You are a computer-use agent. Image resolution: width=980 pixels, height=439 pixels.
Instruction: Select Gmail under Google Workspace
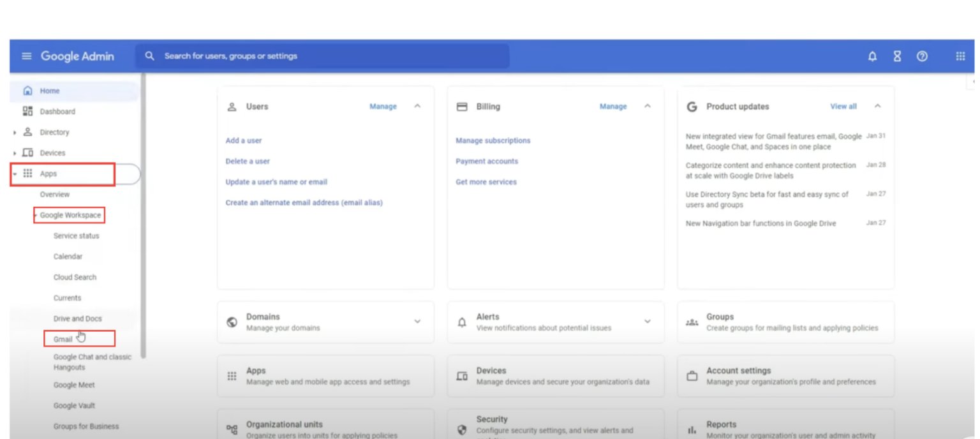pyautogui.click(x=64, y=339)
